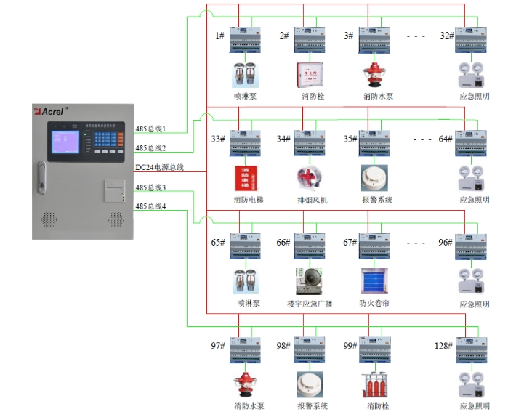
Task: Click the monitoring module labeled 3#
Action: pyautogui.click(x=374, y=40)
